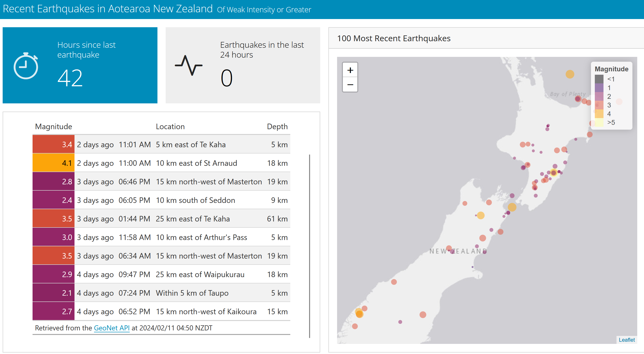Click the >5 magnitude legend swatch
This screenshot has width=644, height=354.
click(599, 122)
